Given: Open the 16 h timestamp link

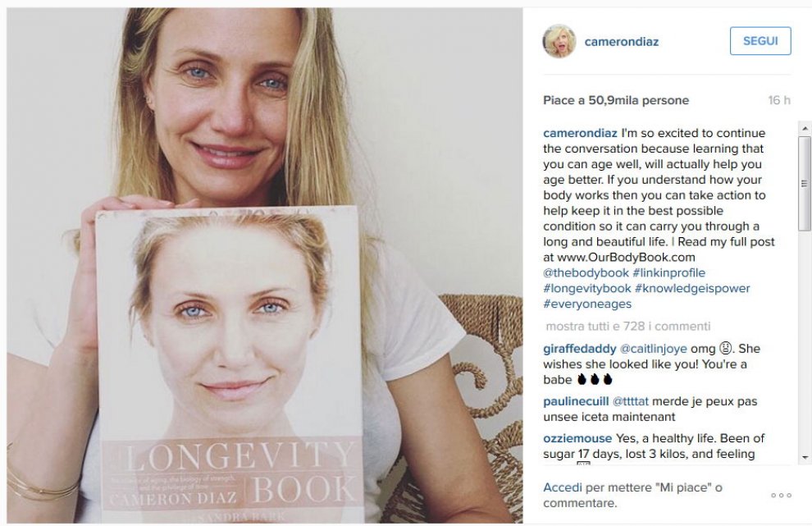Looking at the screenshot, I should (779, 100).
